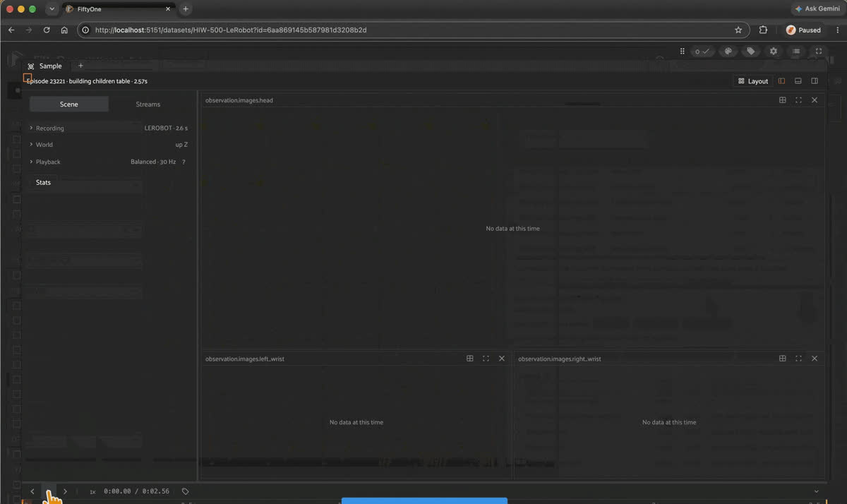Open a new browser tab

coord(186,9)
